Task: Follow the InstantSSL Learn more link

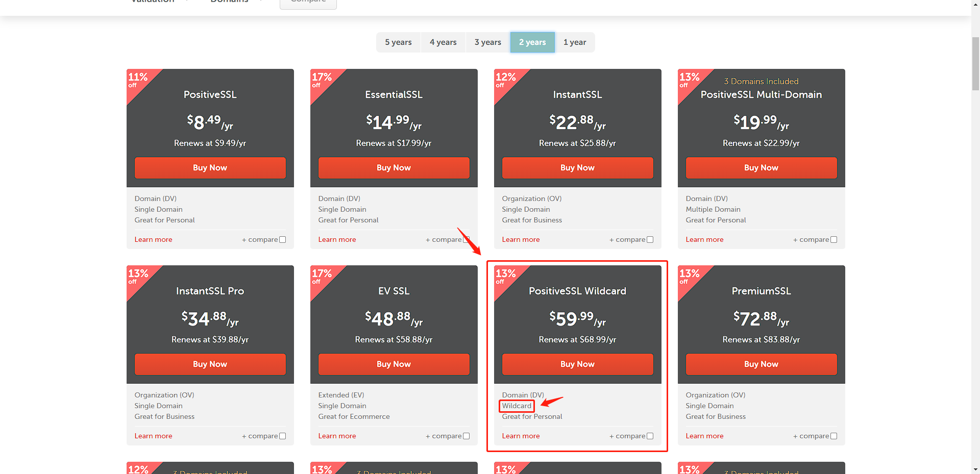Action: click(521, 240)
